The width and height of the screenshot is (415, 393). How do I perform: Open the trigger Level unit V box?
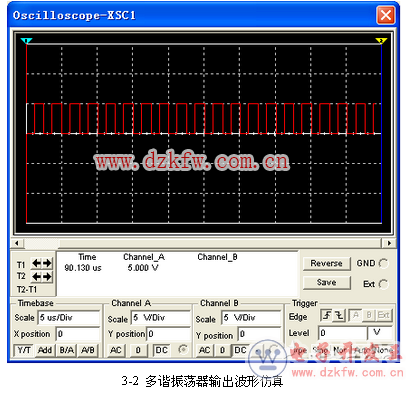pos(379,333)
